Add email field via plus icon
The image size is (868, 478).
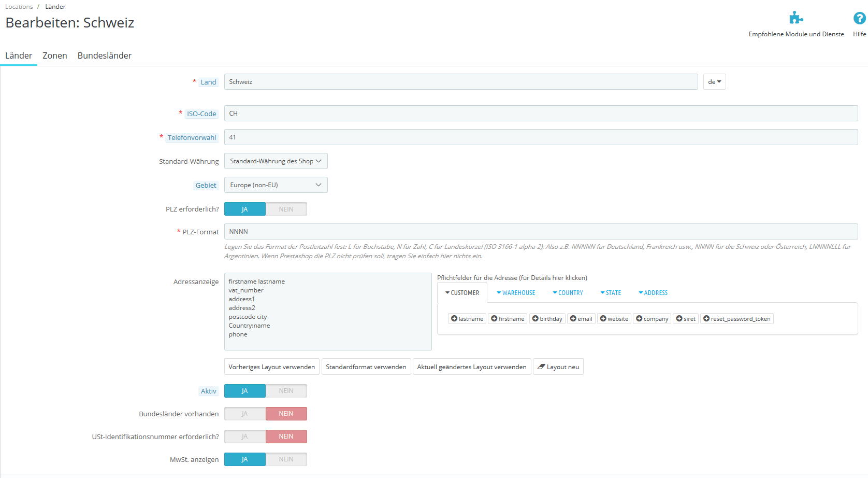point(573,319)
